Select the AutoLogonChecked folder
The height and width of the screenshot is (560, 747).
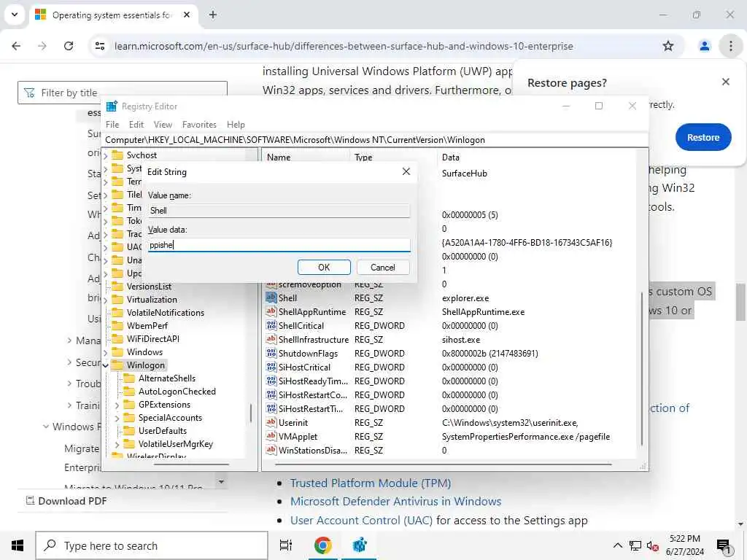[x=170, y=392]
